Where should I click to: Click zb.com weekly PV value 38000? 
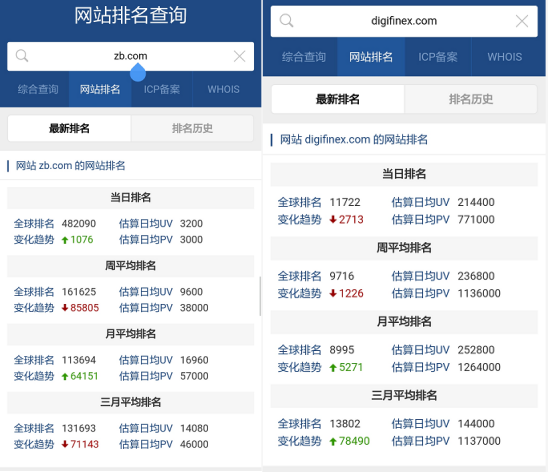pyautogui.click(x=194, y=308)
